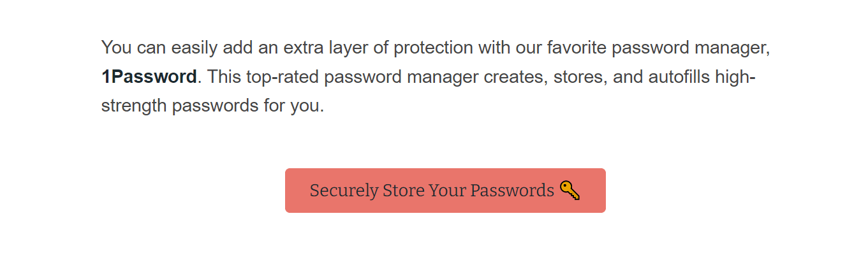The width and height of the screenshot is (868, 267).
Task: Click the Securely Store Your Passwords button
Action: [x=445, y=191]
